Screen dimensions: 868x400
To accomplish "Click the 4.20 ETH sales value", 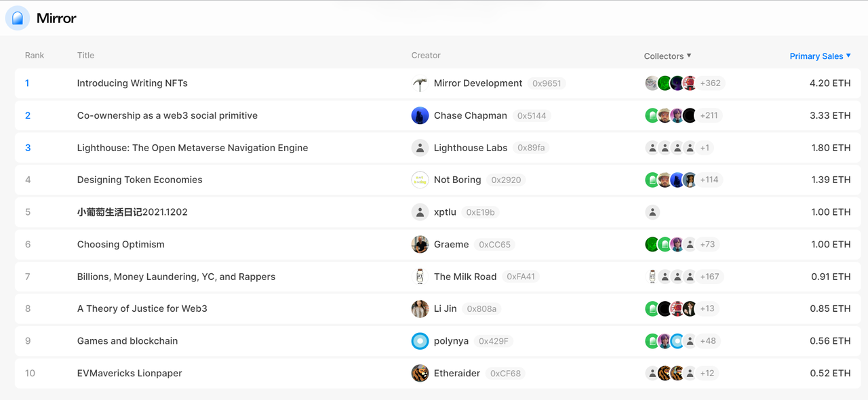I will point(830,83).
